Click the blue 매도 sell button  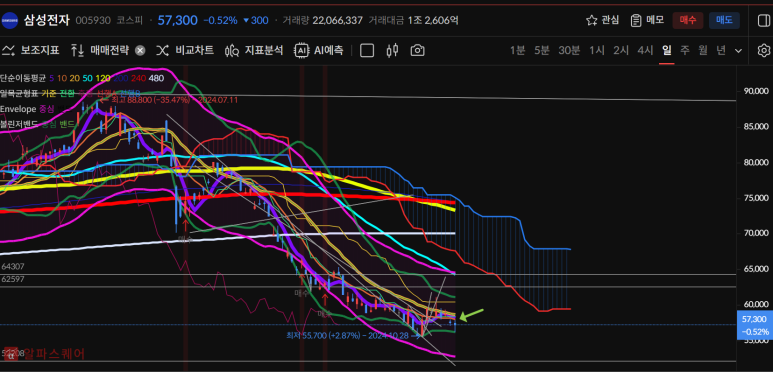[x=724, y=20]
